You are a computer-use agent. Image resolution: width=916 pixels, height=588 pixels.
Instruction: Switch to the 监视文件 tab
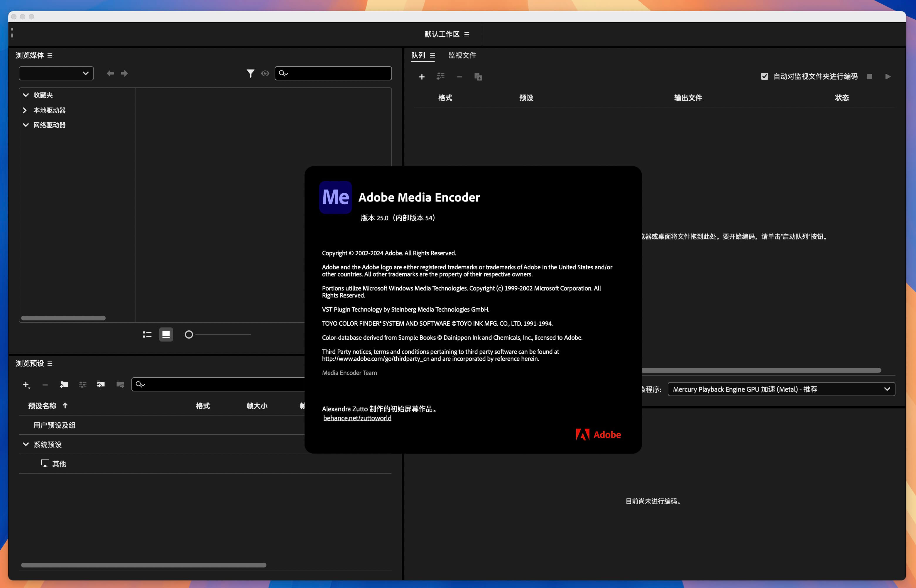[462, 55]
